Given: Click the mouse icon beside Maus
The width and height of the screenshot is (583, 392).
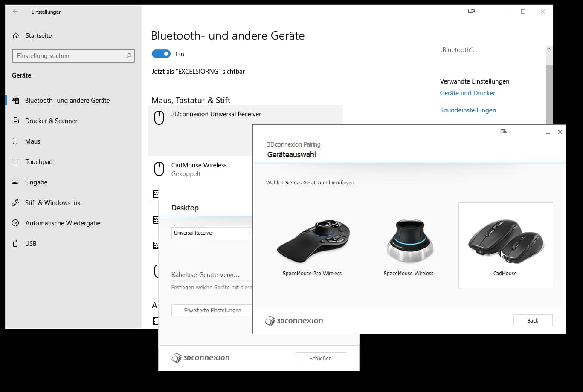Looking at the screenshot, I should point(15,141).
